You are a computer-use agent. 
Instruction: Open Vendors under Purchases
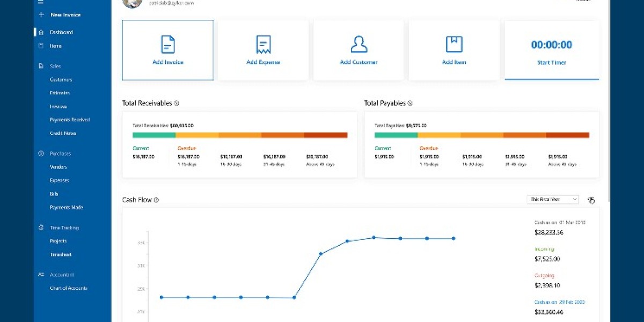pyautogui.click(x=58, y=167)
